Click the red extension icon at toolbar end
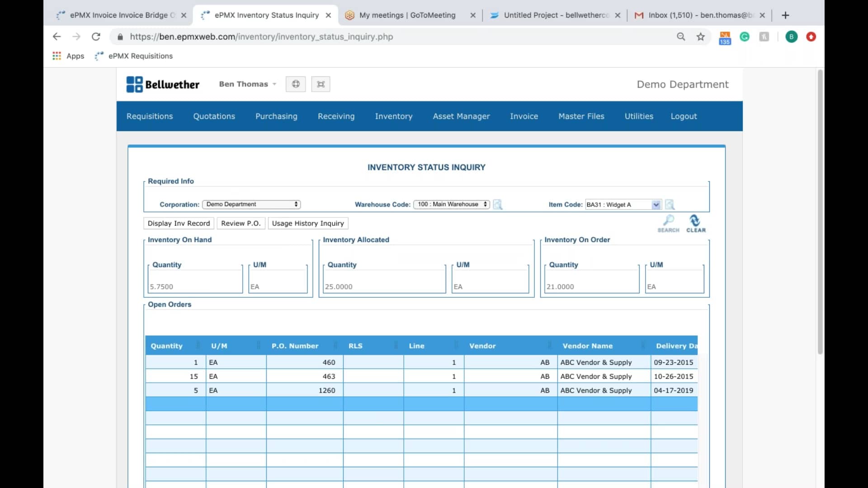The width and height of the screenshot is (868, 488). pos(811,37)
